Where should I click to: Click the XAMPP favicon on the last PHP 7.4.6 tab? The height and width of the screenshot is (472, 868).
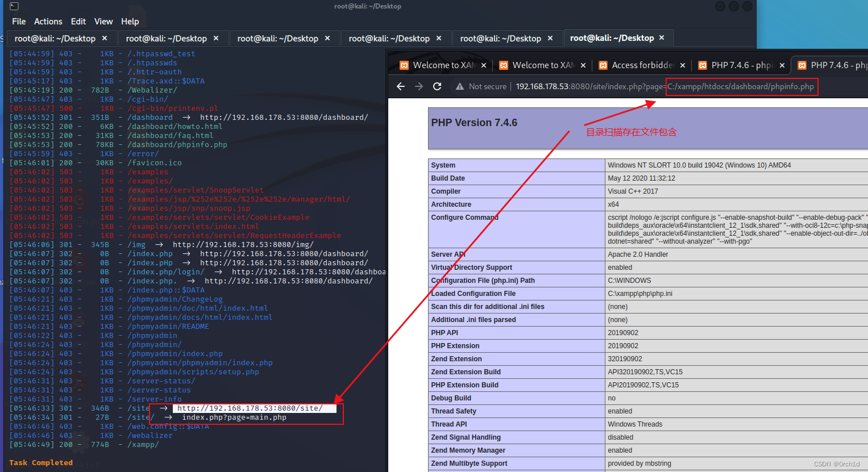802,65
